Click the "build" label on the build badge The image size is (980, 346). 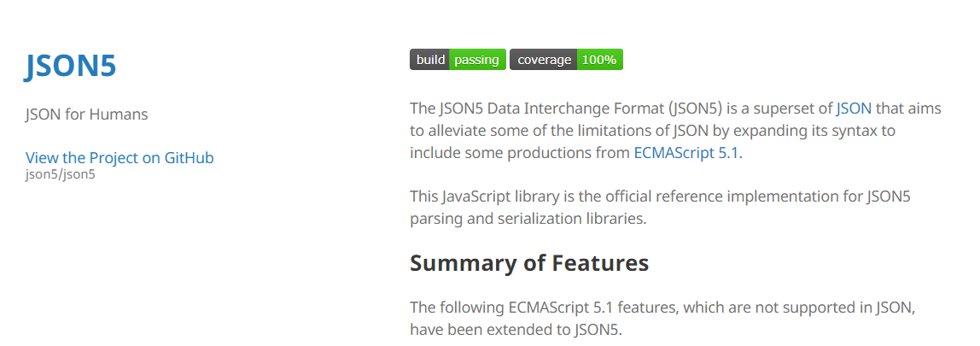430,60
